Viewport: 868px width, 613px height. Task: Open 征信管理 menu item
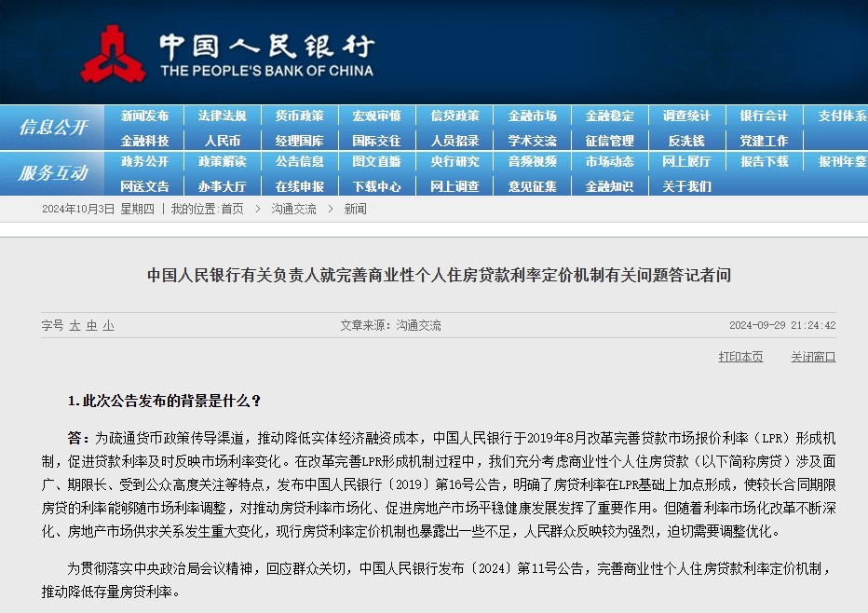coord(609,141)
